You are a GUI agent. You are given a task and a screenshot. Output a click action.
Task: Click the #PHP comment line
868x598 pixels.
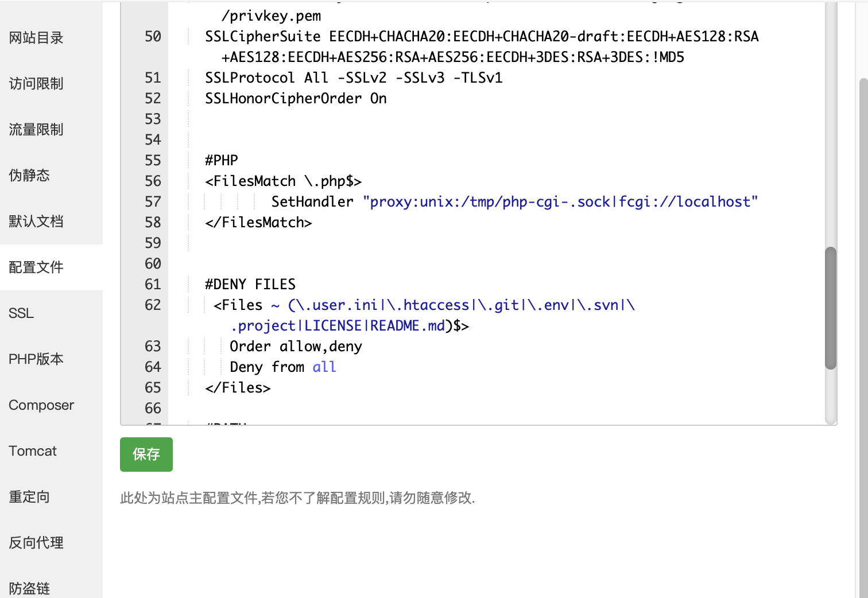[x=221, y=161]
